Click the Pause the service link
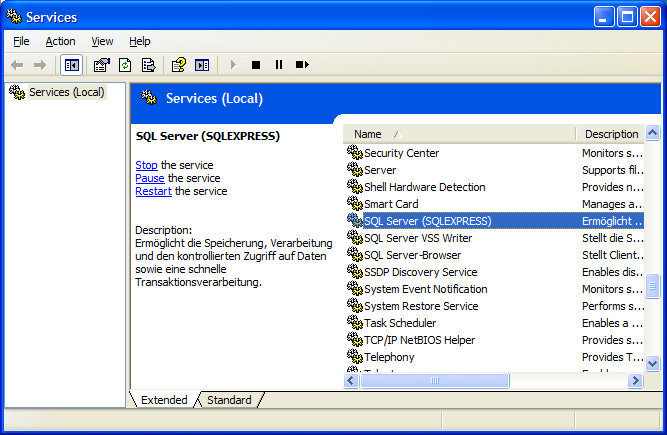 point(150,178)
